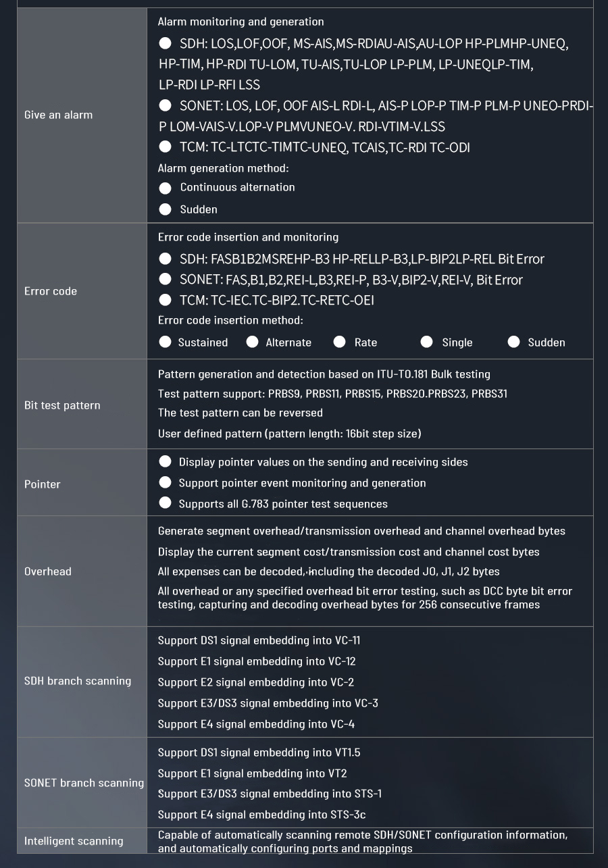Click the Intelligent scanning row label
The width and height of the screenshot is (608, 868).
click(x=74, y=841)
